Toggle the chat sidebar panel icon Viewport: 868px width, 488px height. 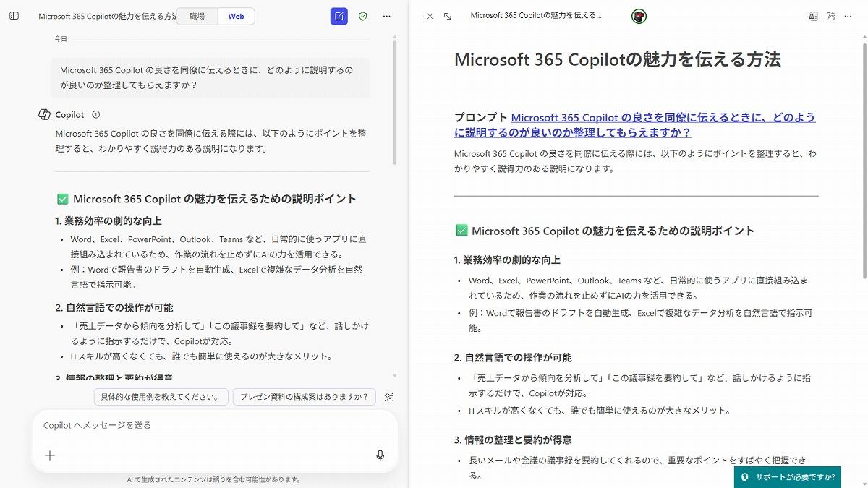coord(14,16)
